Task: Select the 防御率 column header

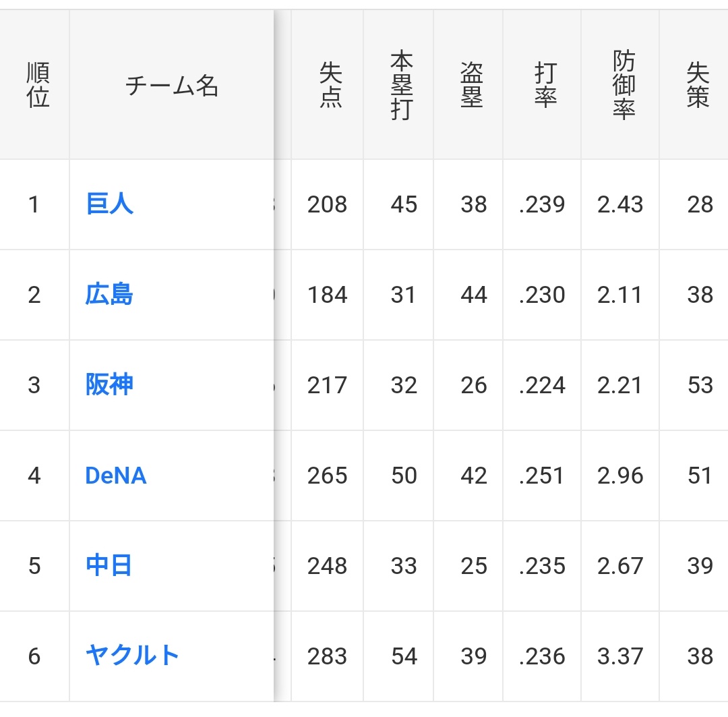Action: (x=624, y=85)
